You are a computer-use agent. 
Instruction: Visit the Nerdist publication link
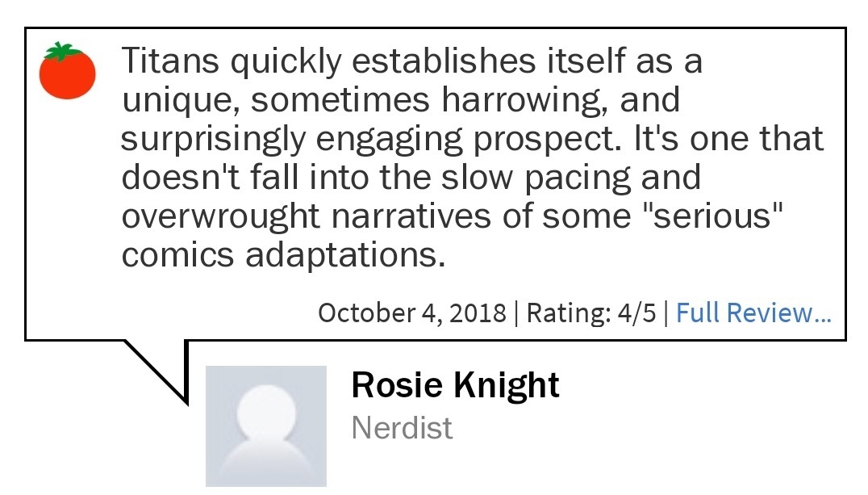pyautogui.click(x=402, y=427)
